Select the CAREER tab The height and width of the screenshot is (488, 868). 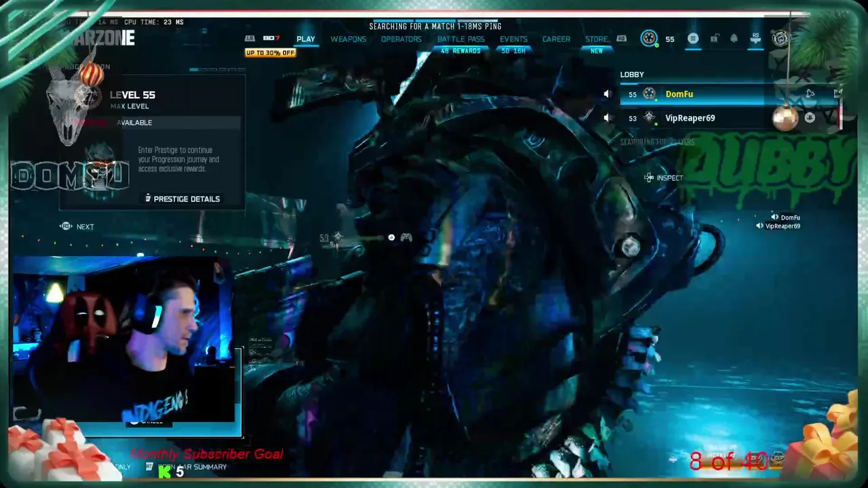[x=556, y=39]
